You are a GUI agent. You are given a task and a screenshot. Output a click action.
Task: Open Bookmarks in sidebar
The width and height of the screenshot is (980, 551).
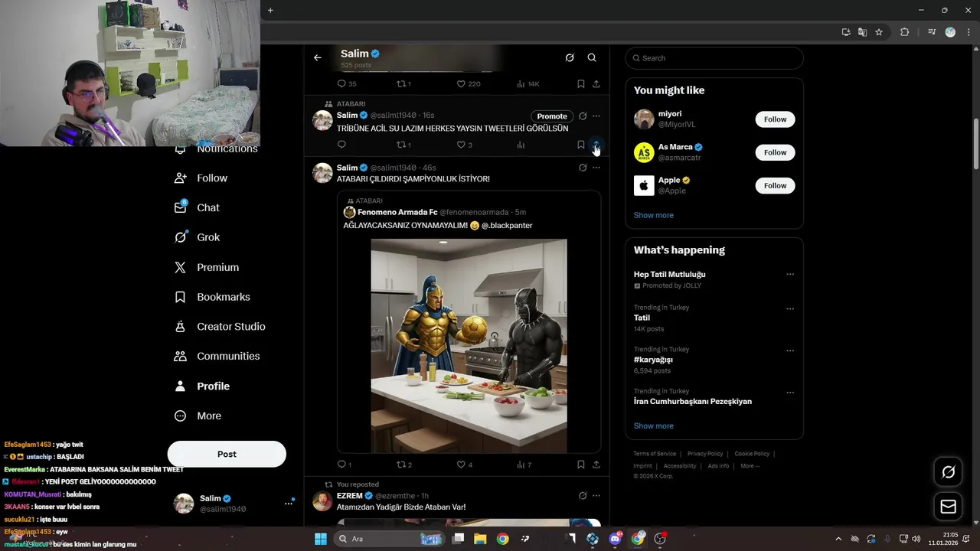[x=212, y=297]
